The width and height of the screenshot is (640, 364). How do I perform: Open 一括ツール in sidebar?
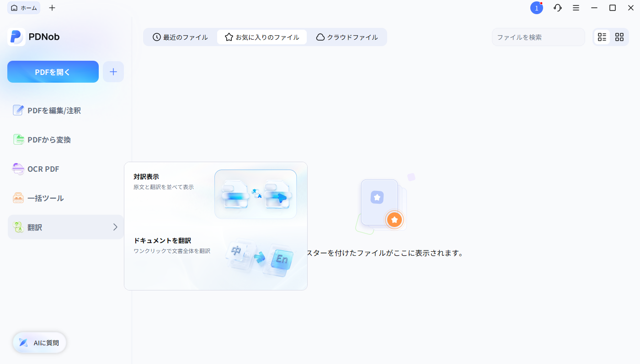[66, 198]
